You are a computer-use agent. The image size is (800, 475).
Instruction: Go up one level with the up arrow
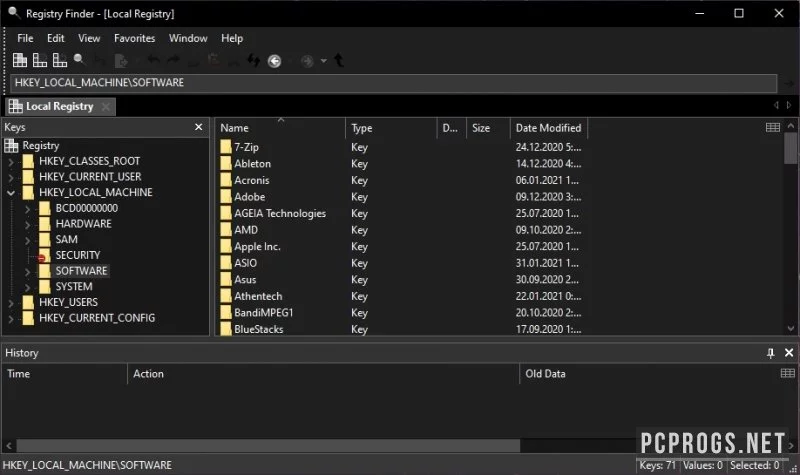point(339,61)
